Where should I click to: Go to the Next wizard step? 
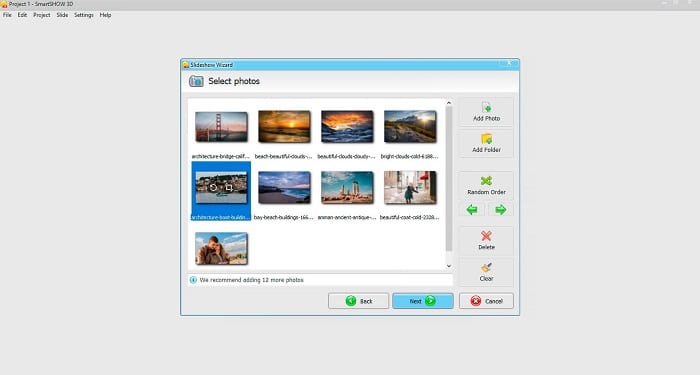(423, 301)
